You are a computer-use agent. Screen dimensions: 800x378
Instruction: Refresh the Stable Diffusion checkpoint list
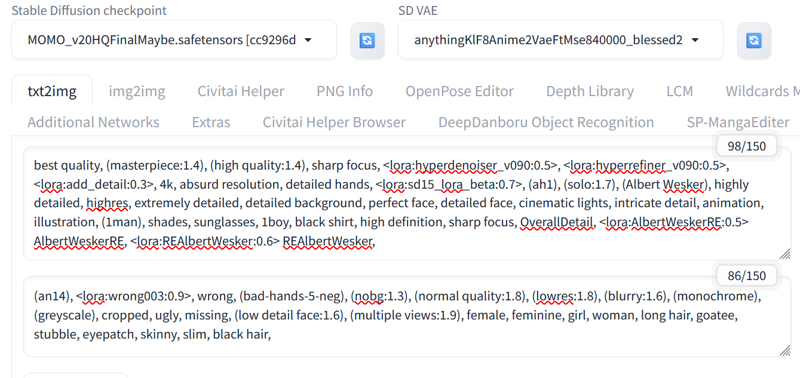pyautogui.click(x=367, y=40)
